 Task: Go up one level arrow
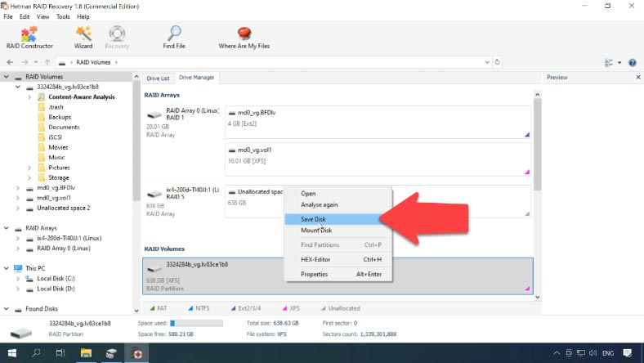(x=47, y=62)
